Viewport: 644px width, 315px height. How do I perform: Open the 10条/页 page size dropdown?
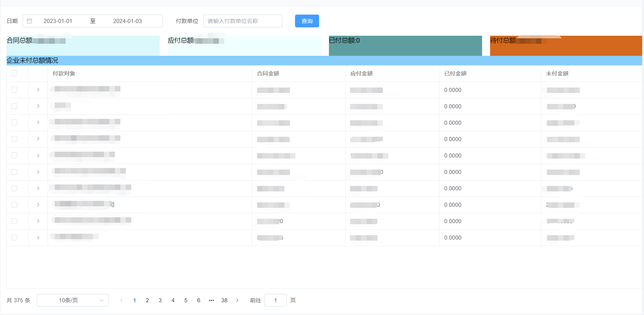pos(73,300)
